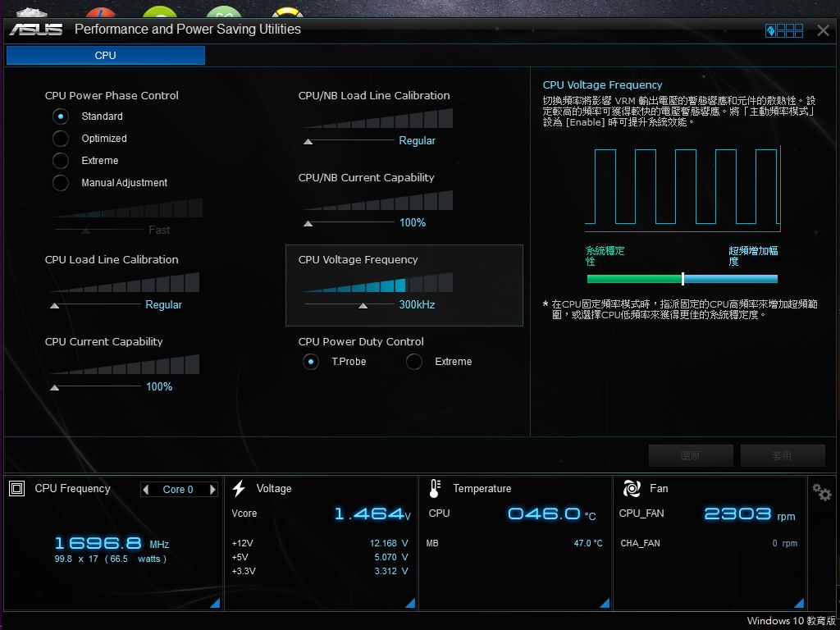Adjust CPU Load Line Calibration slider handle
This screenshot has width=840, height=630.
[54, 305]
